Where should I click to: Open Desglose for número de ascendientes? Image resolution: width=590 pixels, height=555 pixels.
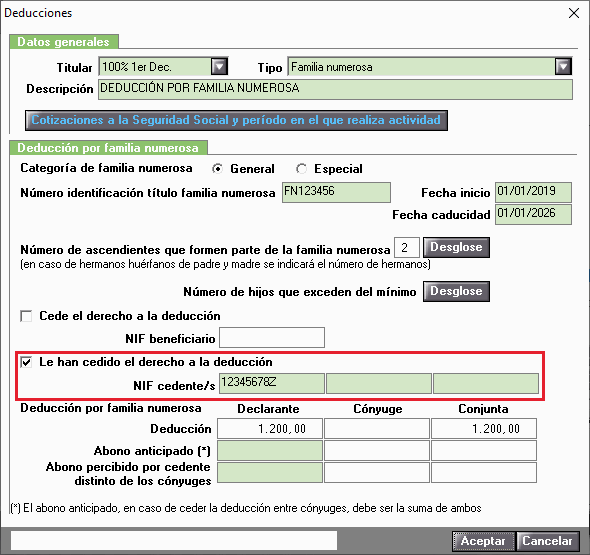tap(456, 247)
